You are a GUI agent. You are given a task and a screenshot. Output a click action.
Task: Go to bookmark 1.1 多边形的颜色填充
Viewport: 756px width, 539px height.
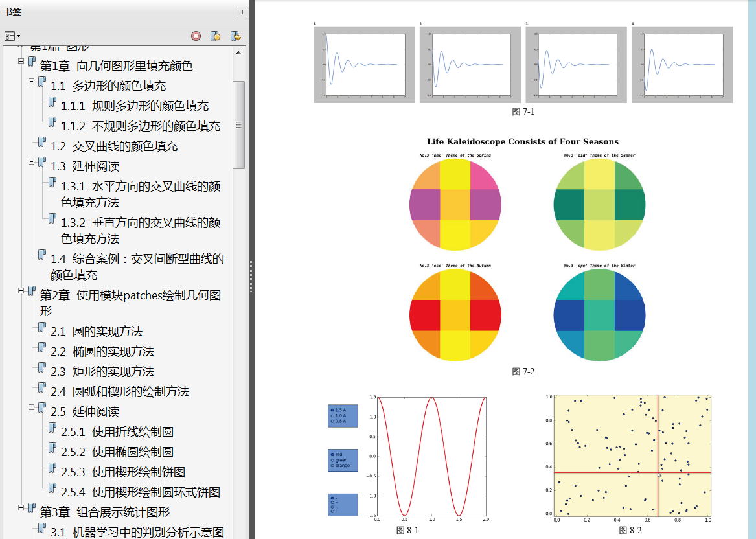108,86
